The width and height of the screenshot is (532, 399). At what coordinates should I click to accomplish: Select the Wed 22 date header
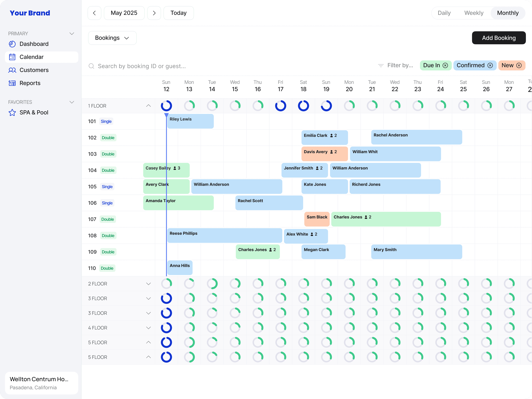point(395,86)
